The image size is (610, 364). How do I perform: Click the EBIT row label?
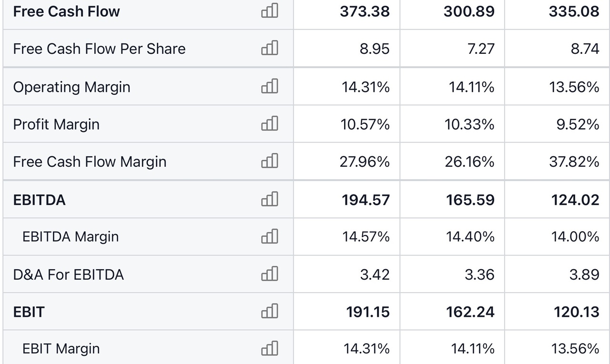[x=29, y=312]
